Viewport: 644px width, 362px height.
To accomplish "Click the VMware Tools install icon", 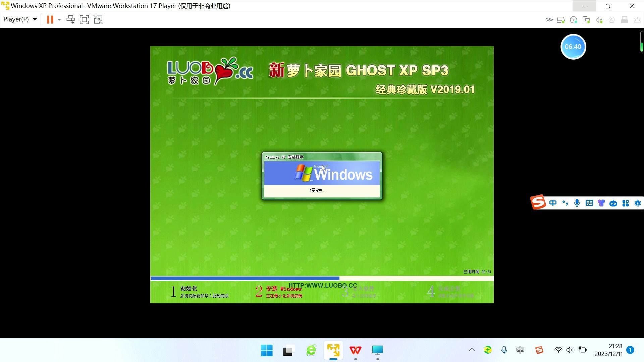I will [637, 20].
